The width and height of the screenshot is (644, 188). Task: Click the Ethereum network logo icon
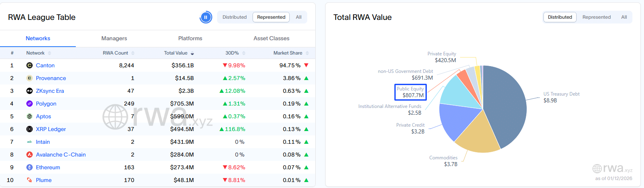tap(30, 167)
